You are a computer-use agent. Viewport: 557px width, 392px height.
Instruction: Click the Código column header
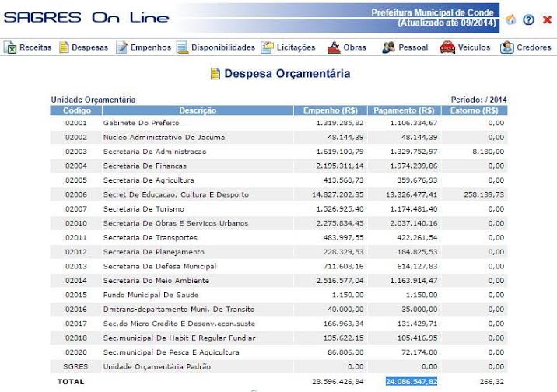point(76,110)
